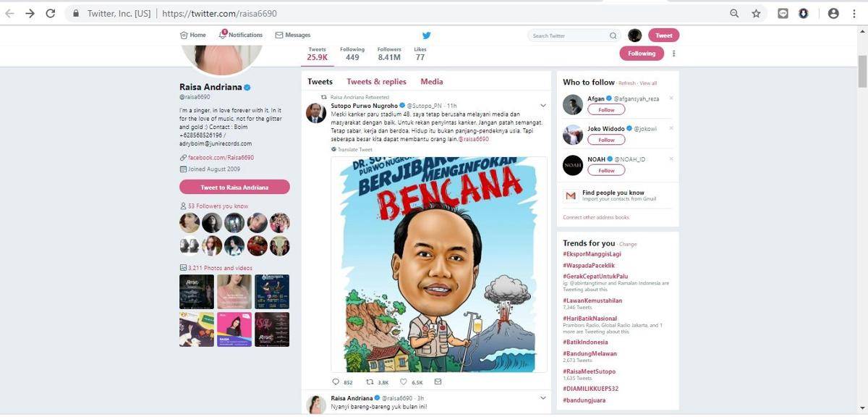Send Sutopo's tweet via direct message icon

coord(438,382)
